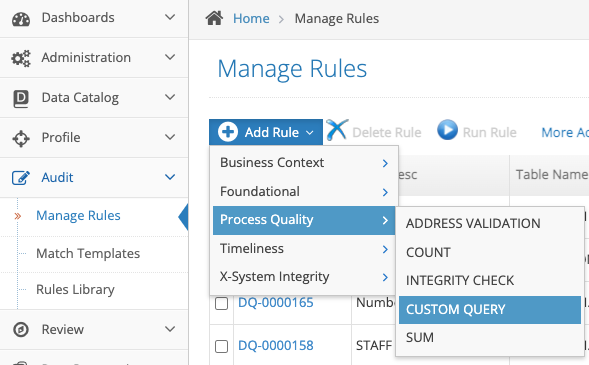The width and height of the screenshot is (589, 365).
Task: Click the Data Catalog sidebar label
Action: (x=80, y=98)
